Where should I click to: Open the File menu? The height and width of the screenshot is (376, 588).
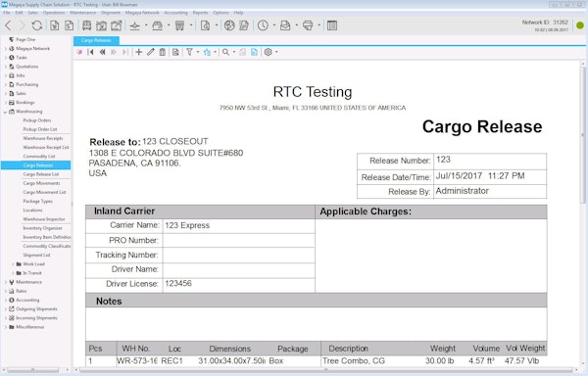point(7,13)
